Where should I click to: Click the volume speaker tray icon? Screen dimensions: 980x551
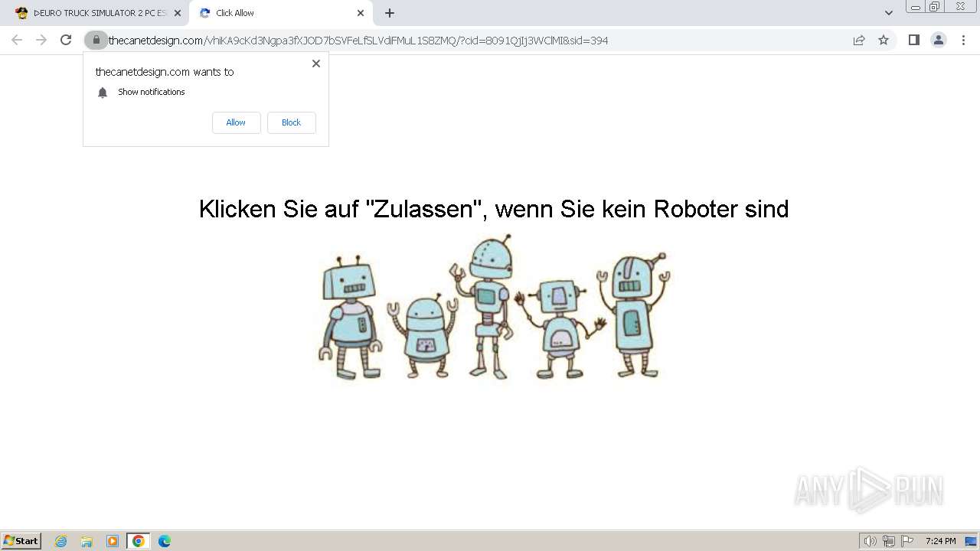point(870,541)
